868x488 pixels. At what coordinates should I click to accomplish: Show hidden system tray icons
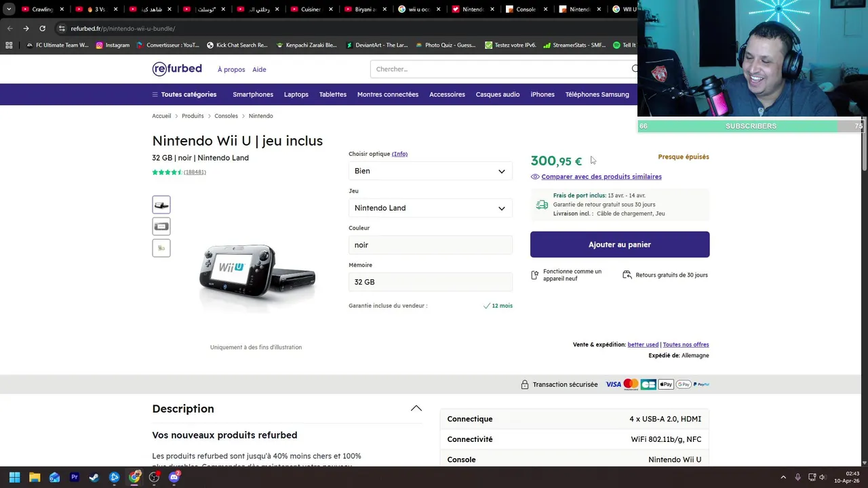coord(783,477)
